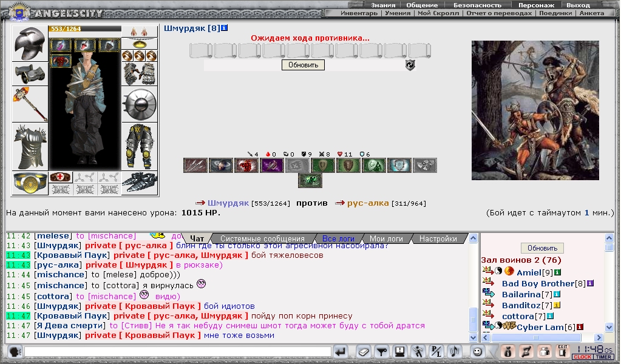Click the eraser clear chat icon

click(363, 351)
